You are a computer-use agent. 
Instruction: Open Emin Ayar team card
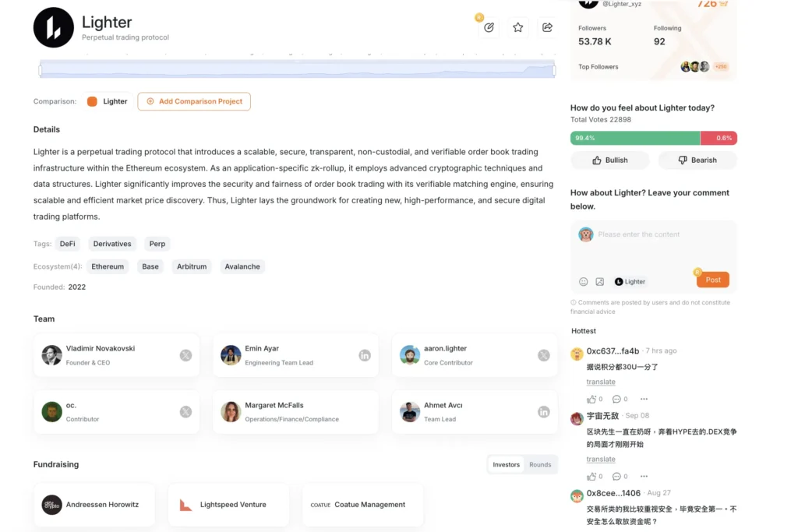tap(295, 355)
